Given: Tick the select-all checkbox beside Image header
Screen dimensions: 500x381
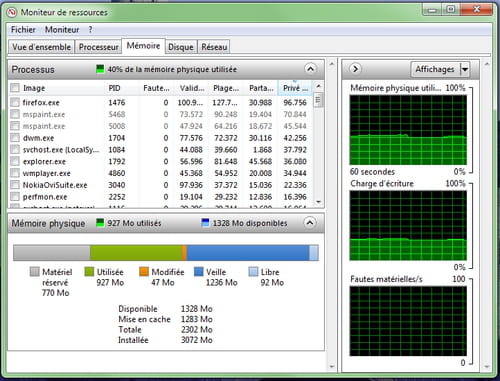Looking at the screenshot, I should 15,88.
